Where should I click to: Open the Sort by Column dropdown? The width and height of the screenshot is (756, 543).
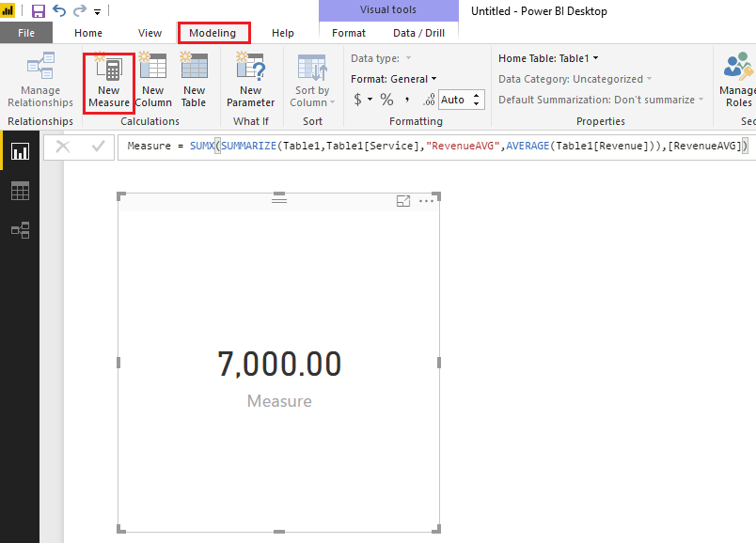tap(312, 80)
